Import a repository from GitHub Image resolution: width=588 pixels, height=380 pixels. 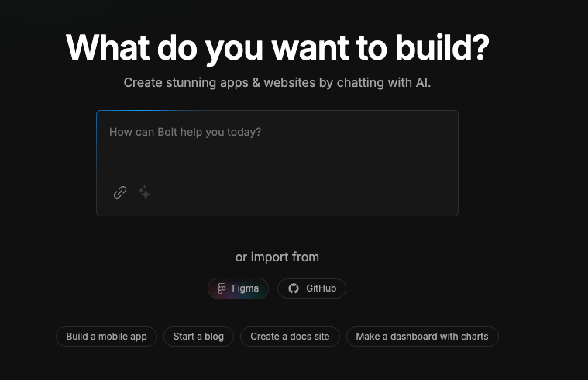[311, 288]
